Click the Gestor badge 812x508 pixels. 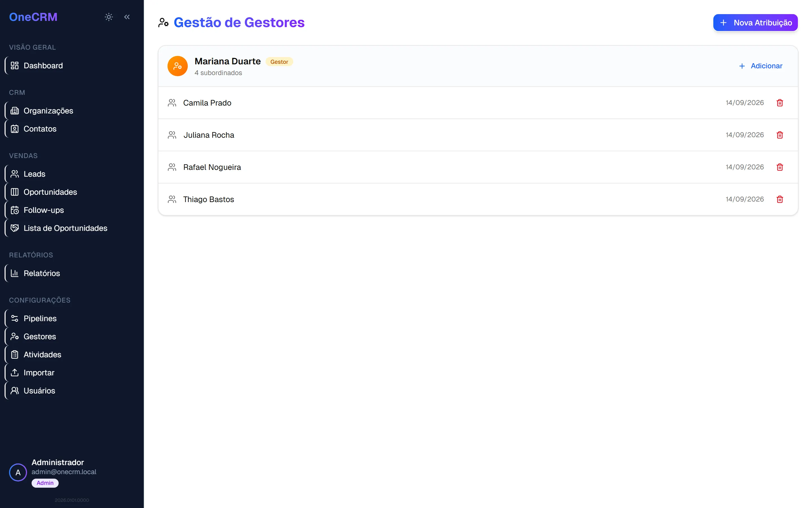pyautogui.click(x=279, y=62)
